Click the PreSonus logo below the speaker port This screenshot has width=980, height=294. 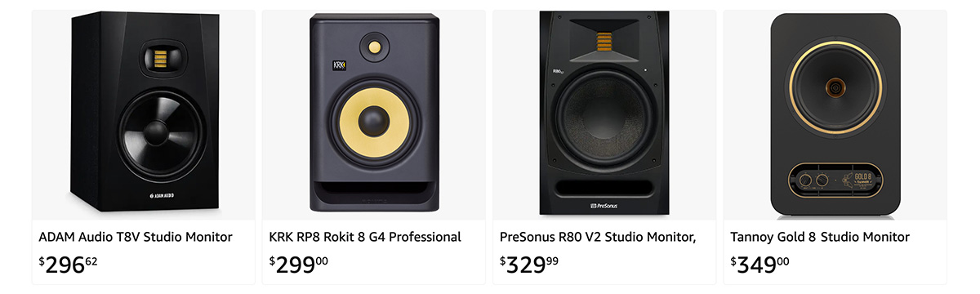click(x=604, y=206)
